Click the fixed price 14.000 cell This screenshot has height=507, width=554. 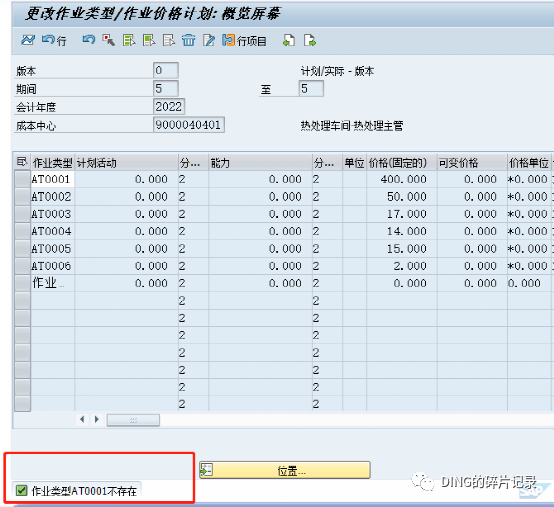(402, 231)
